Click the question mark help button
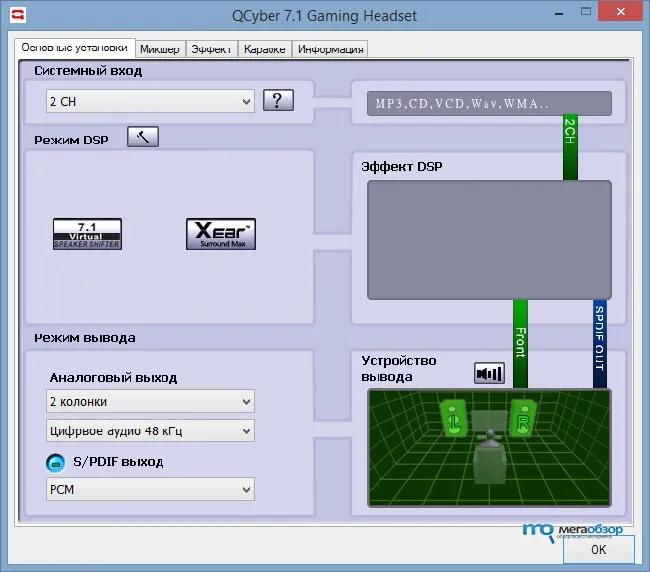Image resolution: width=650 pixels, height=572 pixels. click(278, 101)
